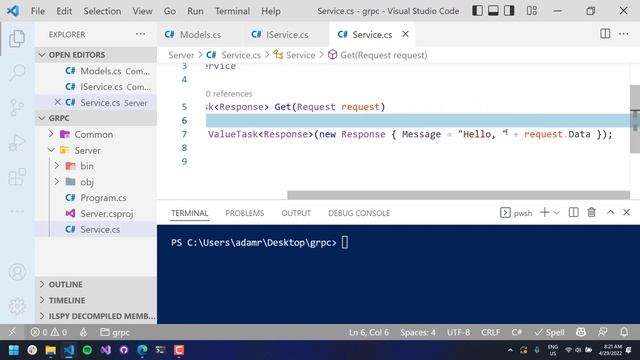Click the flame icon in status bar
640x360 pixels.
click(83, 332)
